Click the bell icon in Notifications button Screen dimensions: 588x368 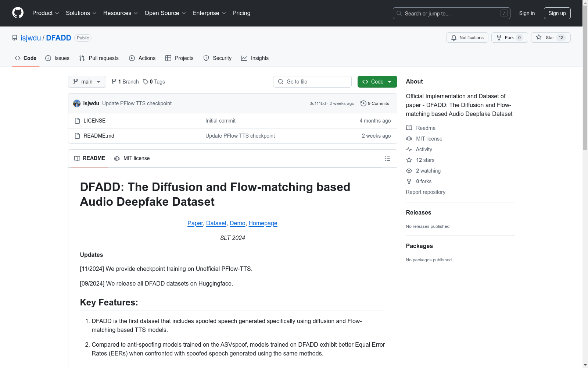pyautogui.click(x=454, y=38)
